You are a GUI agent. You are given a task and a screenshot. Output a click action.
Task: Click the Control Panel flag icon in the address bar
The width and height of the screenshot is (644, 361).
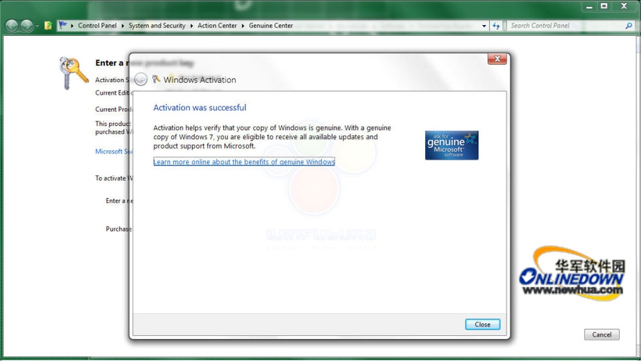tap(63, 25)
